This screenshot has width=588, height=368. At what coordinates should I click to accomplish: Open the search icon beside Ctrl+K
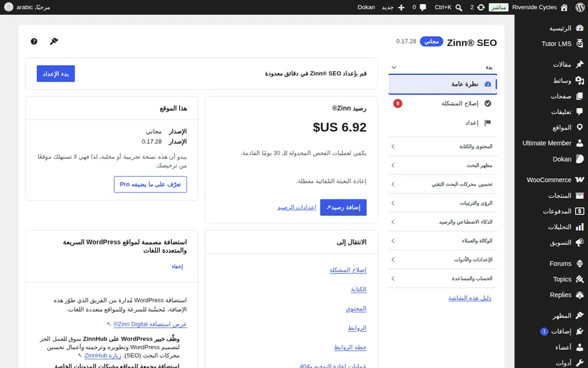tap(459, 7)
